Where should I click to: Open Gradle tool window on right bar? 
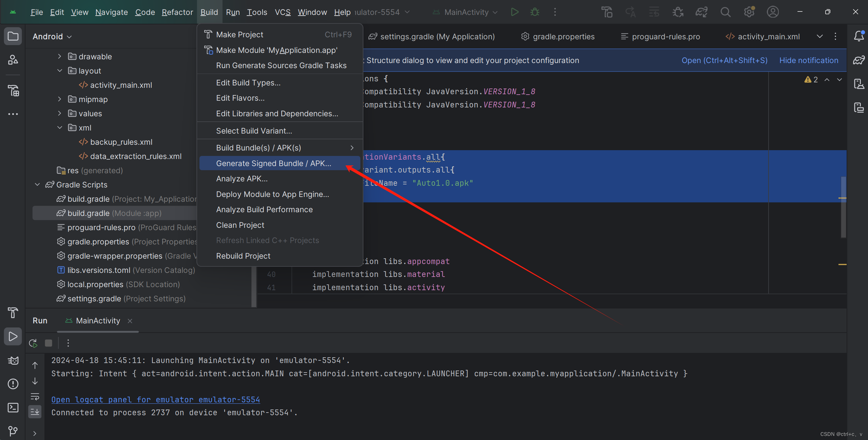click(859, 60)
